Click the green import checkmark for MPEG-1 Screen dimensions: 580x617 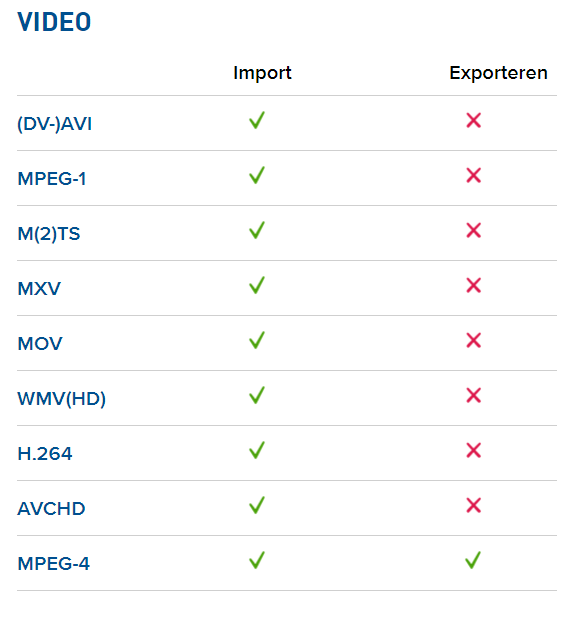257,175
